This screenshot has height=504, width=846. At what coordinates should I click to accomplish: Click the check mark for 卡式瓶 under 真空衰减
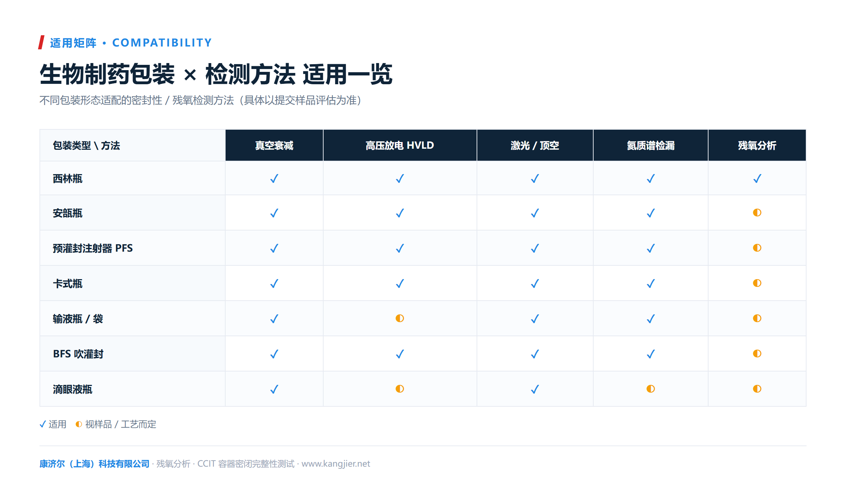click(274, 283)
